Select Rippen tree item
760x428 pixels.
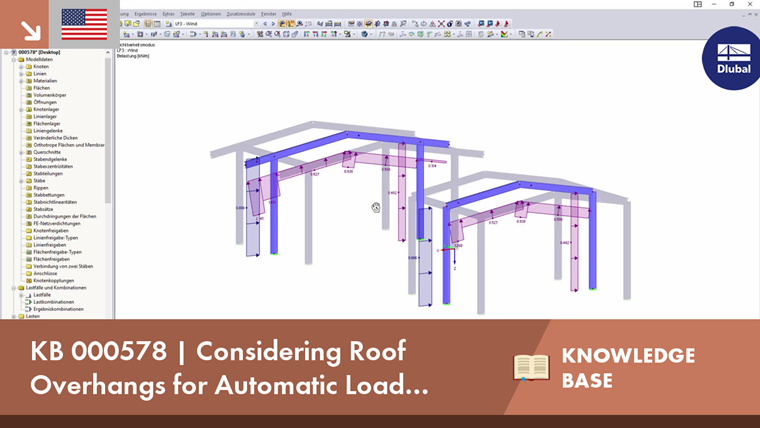point(41,188)
